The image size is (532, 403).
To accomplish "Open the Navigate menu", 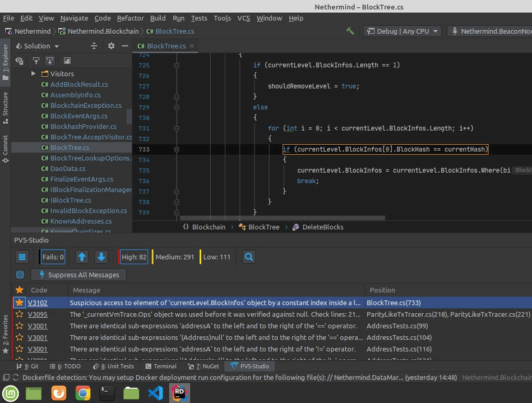I will click(75, 18).
